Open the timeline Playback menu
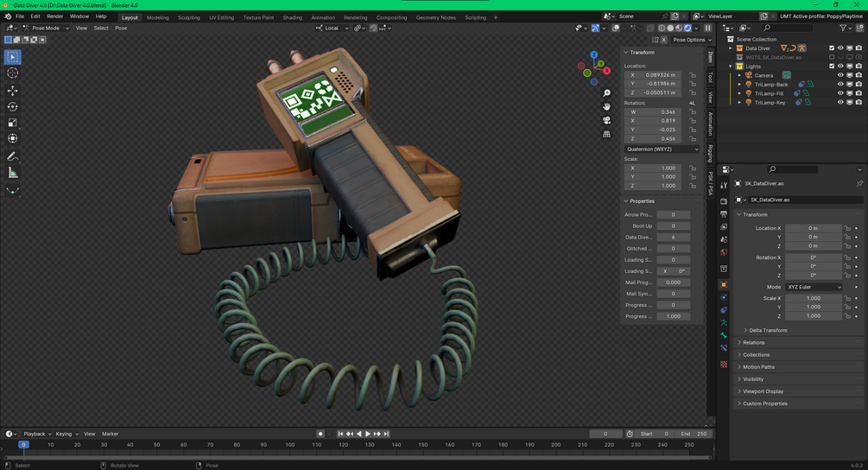The width and height of the screenshot is (868, 470). pos(36,434)
